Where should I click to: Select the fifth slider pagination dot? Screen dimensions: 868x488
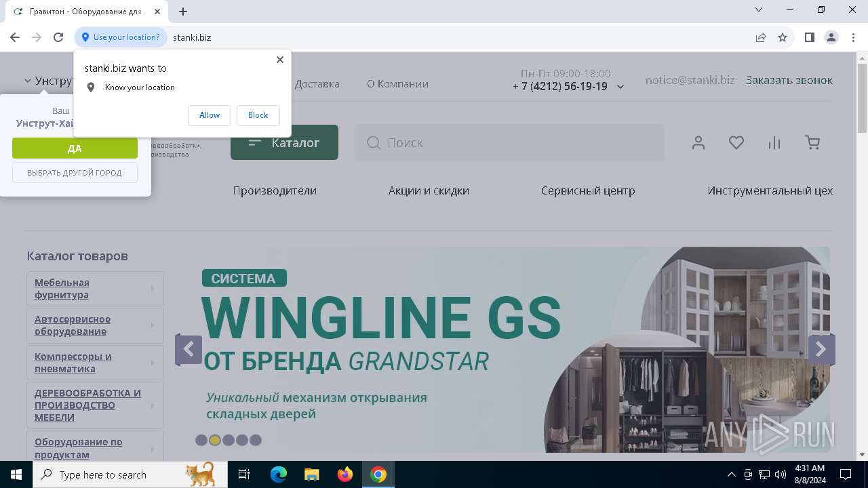[255, 440]
